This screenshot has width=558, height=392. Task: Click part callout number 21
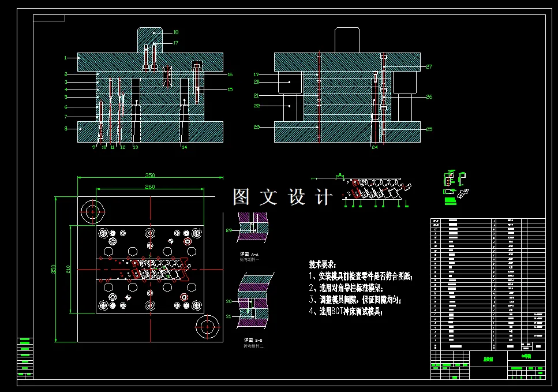click(x=256, y=96)
